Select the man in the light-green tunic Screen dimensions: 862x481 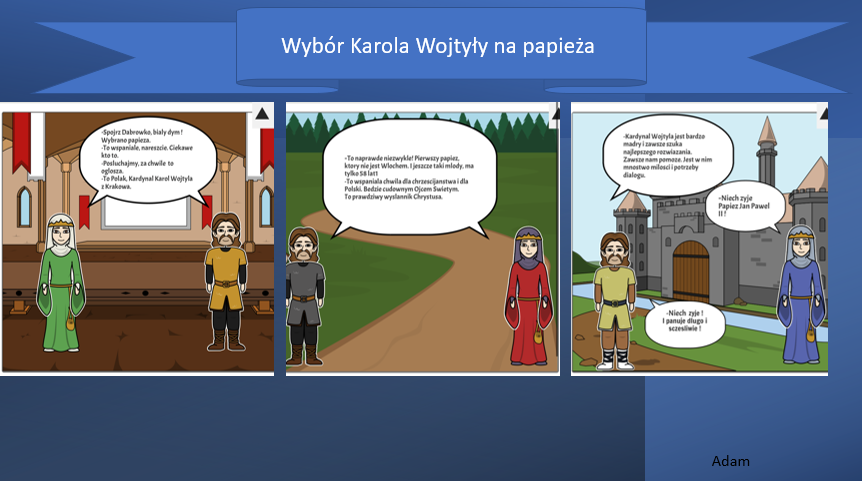tap(612, 296)
